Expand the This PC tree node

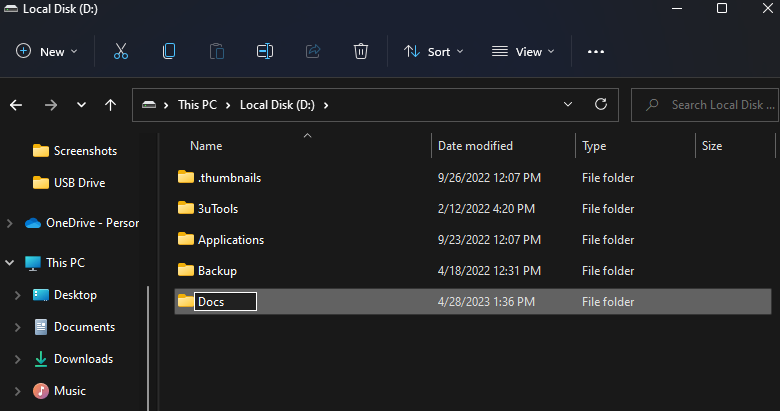10,263
